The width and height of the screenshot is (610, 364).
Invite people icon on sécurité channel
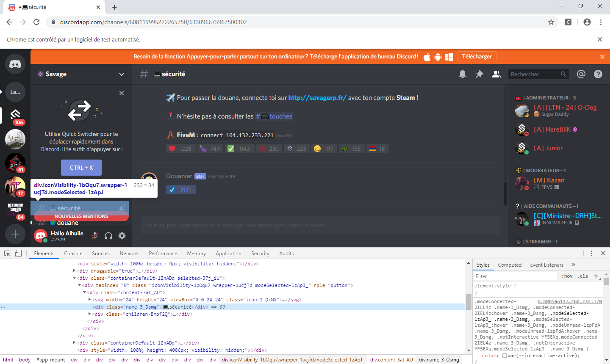(122, 208)
